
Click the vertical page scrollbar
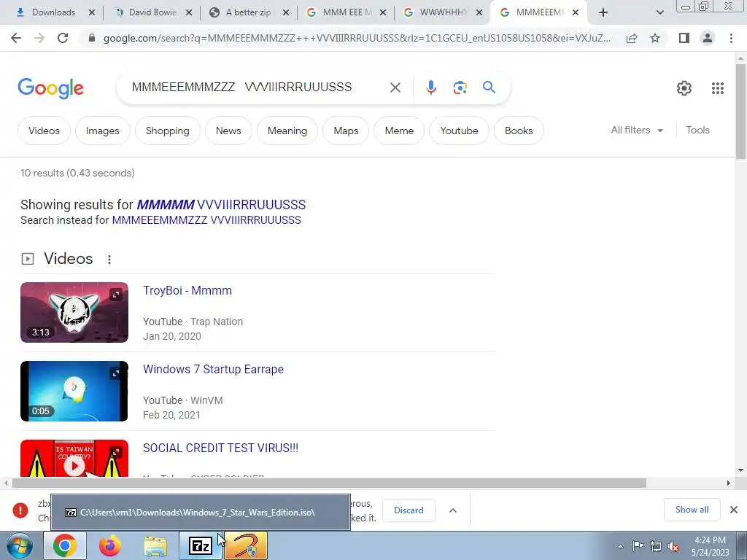(x=740, y=112)
